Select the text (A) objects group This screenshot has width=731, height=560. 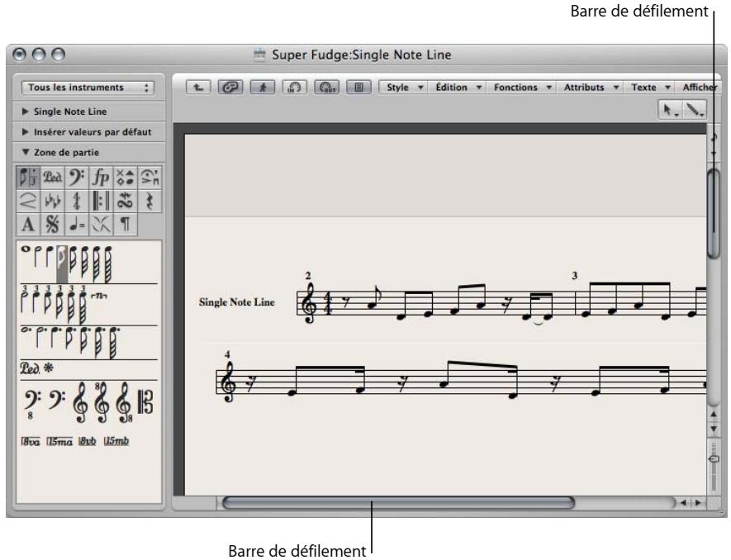[x=28, y=225]
